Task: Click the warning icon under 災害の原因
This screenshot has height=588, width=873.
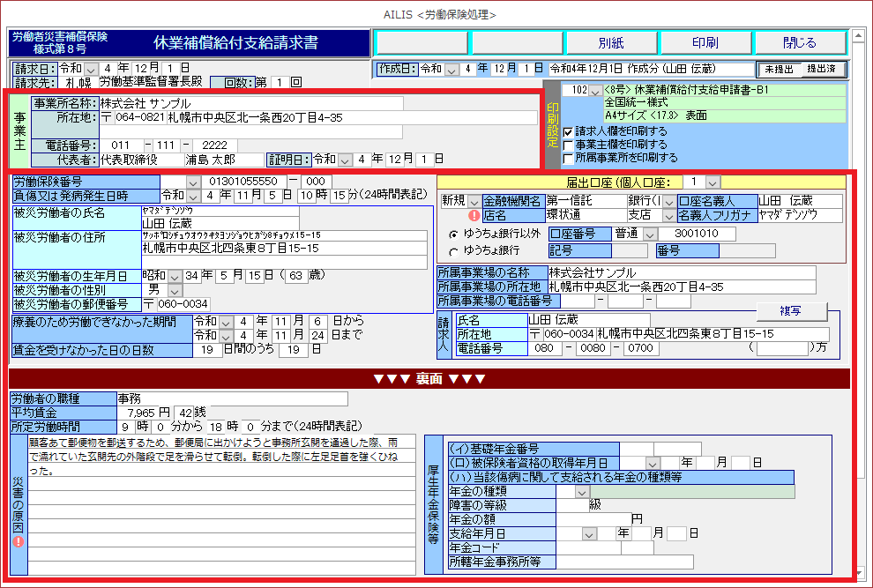Action: pos(19,541)
